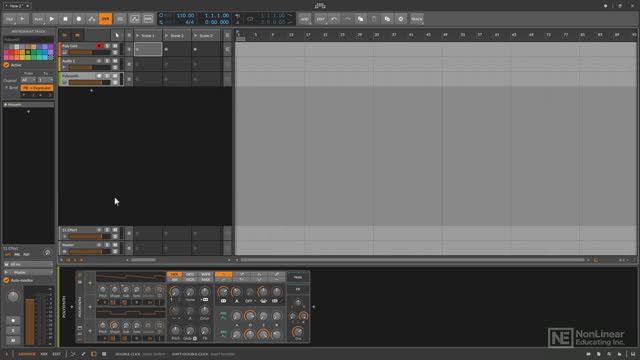Click the paste clipboard icon in toolbar
This screenshot has height=360, width=640.
coord(374,19)
